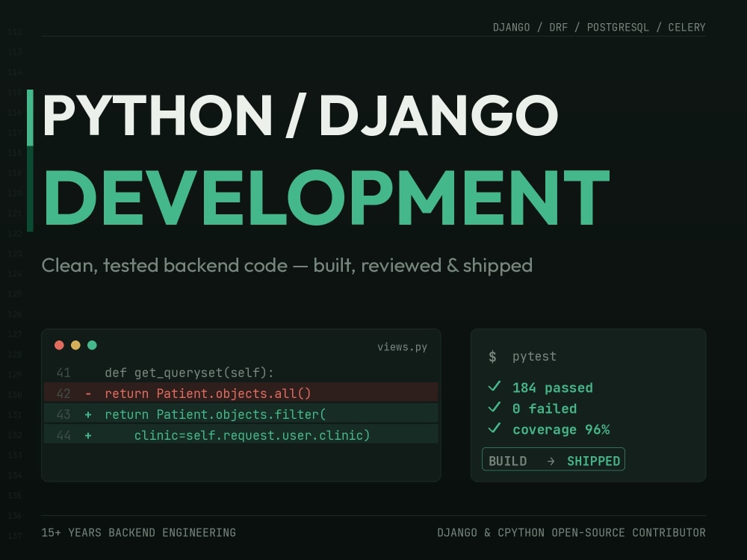Click line number 42 in code window

63,393
